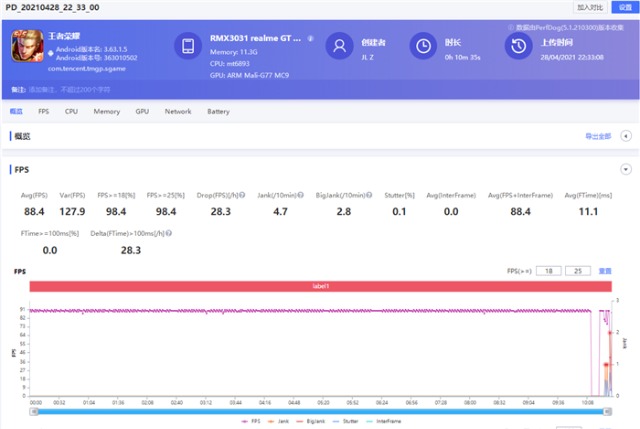Toggle the InterFrame series in legend
Image resolution: width=640 pixels, height=429 pixels.
384,421
